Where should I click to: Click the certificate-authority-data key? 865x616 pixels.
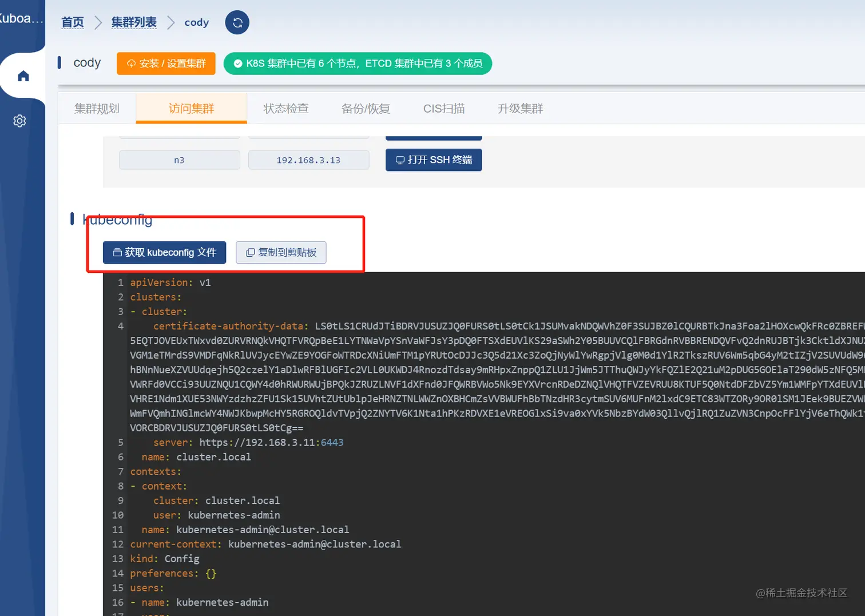coord(228,326)
